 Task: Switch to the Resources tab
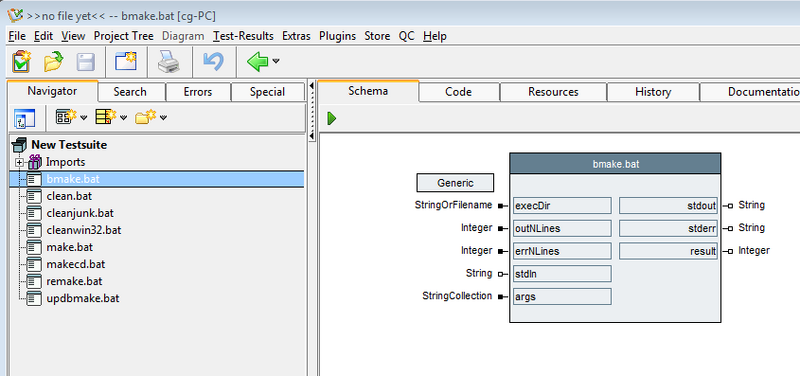click(x=553, y=92)
